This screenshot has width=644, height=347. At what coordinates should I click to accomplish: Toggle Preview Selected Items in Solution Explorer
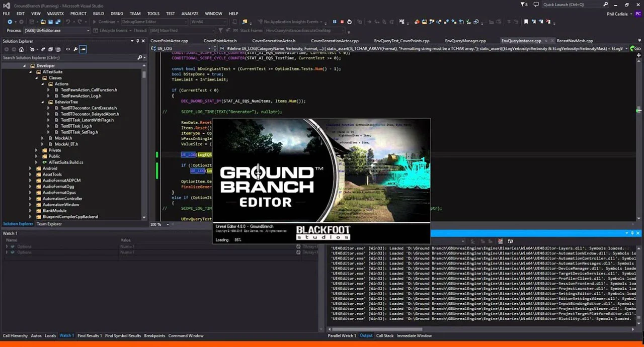[x=83, y=49]
